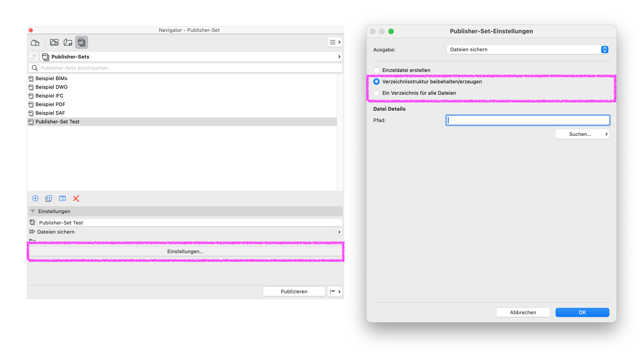The height and width of the screenshot is (352, 644).
Task: Duplicate publisher set icon
Action: [x=49, y=198]
